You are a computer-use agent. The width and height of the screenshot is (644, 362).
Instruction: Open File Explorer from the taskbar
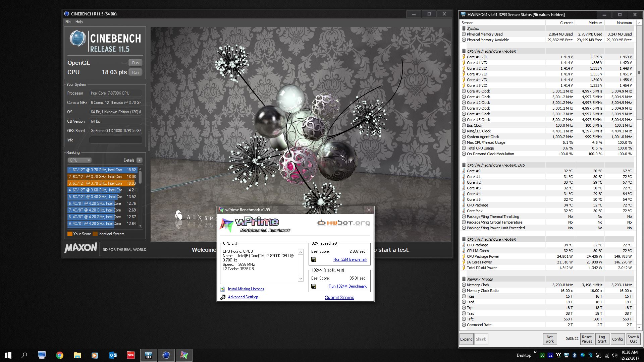click(x=77, y=355)
